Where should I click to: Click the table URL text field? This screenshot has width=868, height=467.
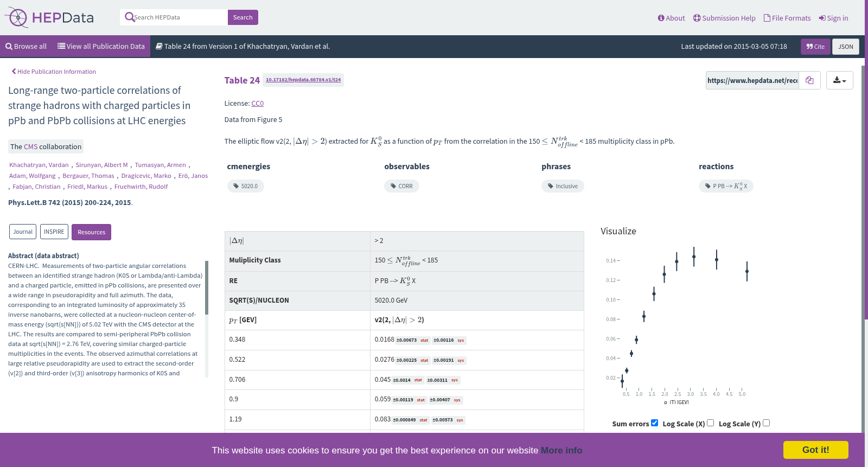[752, 80]
